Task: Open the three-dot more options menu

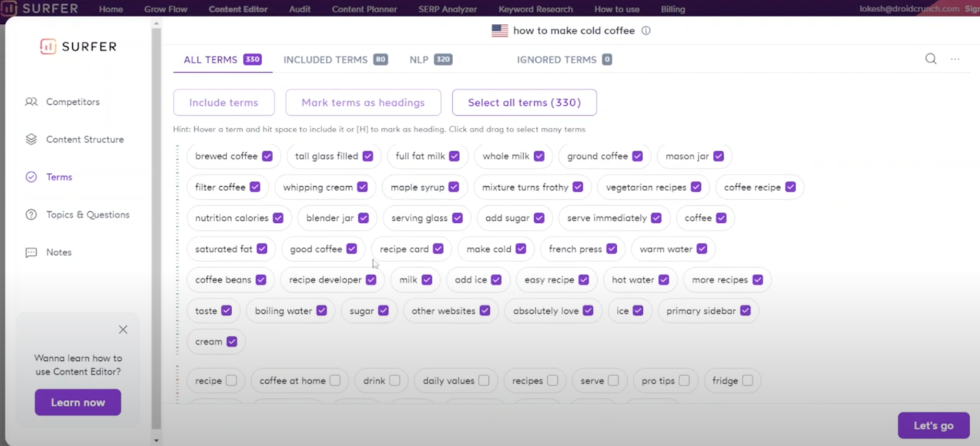Action: (x=955, y=59)
